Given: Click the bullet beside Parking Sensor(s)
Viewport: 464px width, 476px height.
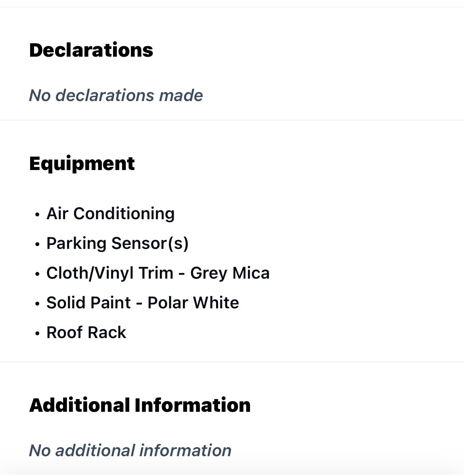Looking at the screenshot, I should pos(37,245).
